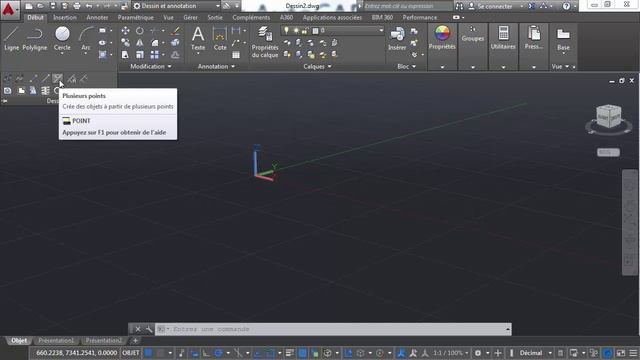The width and height of the screenshot is (640, 360).
Task: Toggle lineweight display in status bar
Action: point(290,353)
